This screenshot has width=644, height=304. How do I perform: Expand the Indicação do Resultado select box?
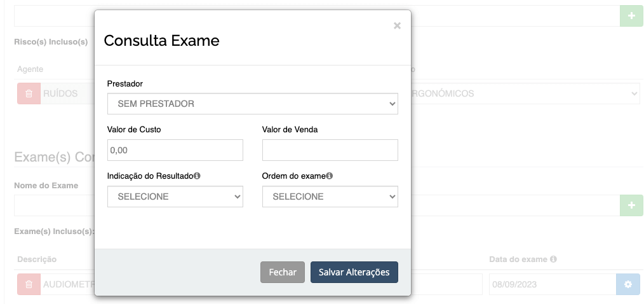click(175, 197)
